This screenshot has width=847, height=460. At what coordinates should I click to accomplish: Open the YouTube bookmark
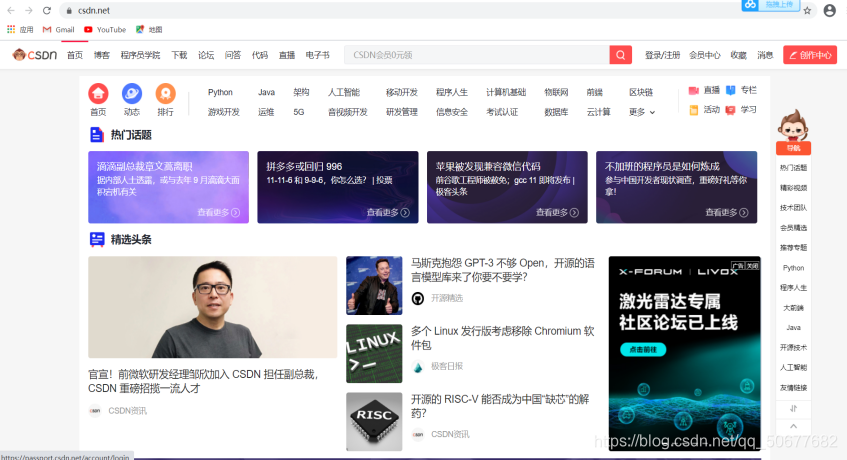point(105,30)
